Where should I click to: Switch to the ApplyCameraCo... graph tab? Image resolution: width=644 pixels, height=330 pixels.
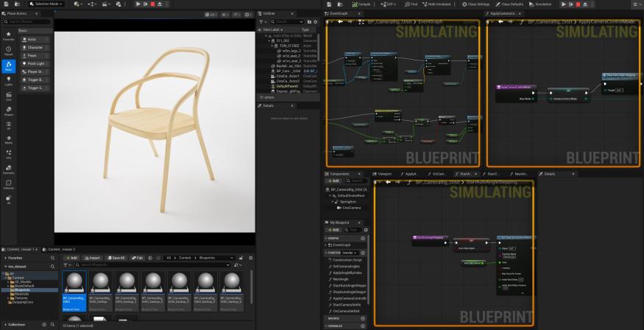click(502, 13)
